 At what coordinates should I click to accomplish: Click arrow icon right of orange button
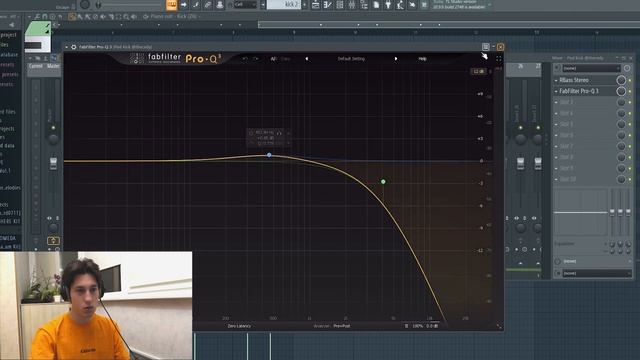coord(183,5)
